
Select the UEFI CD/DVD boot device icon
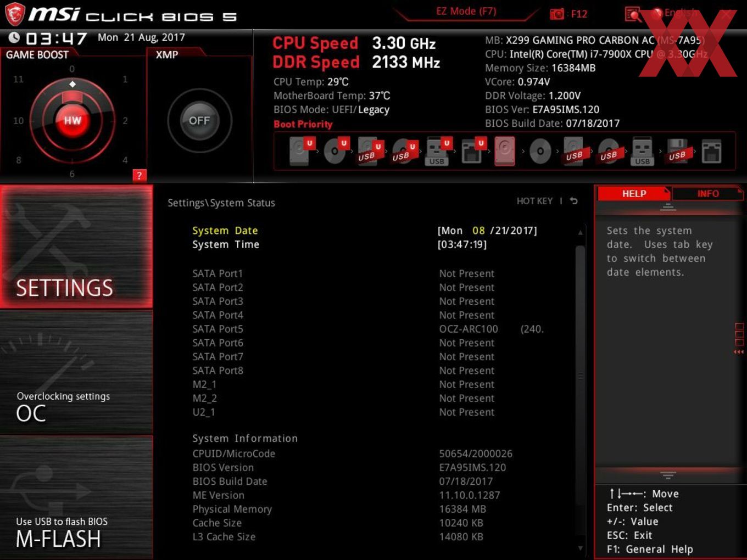pyautogui.click(x=336, y=151)
